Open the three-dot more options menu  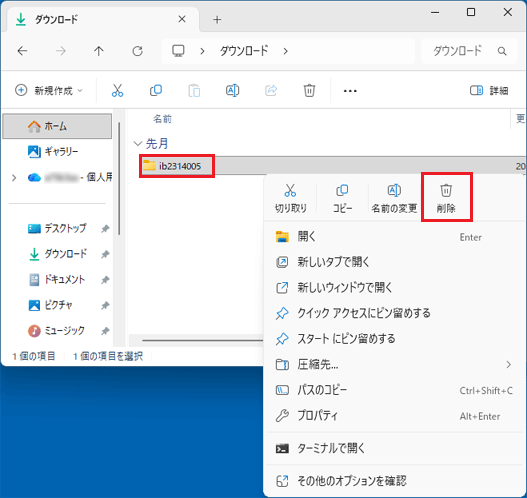(350, 91)
